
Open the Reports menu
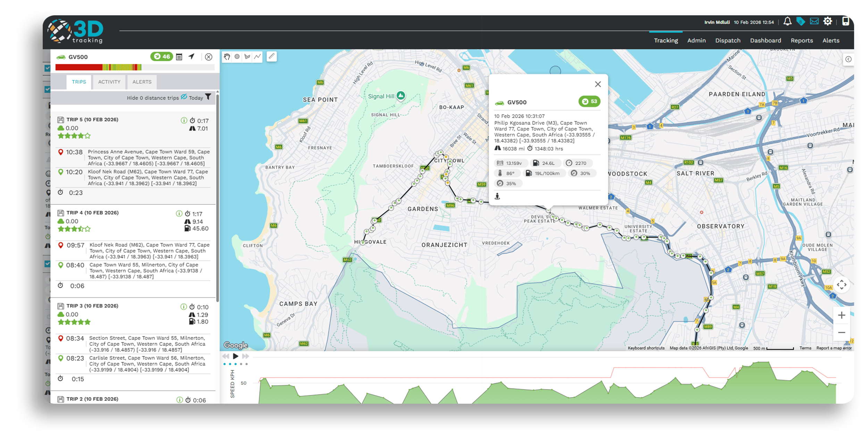point(802,40)
